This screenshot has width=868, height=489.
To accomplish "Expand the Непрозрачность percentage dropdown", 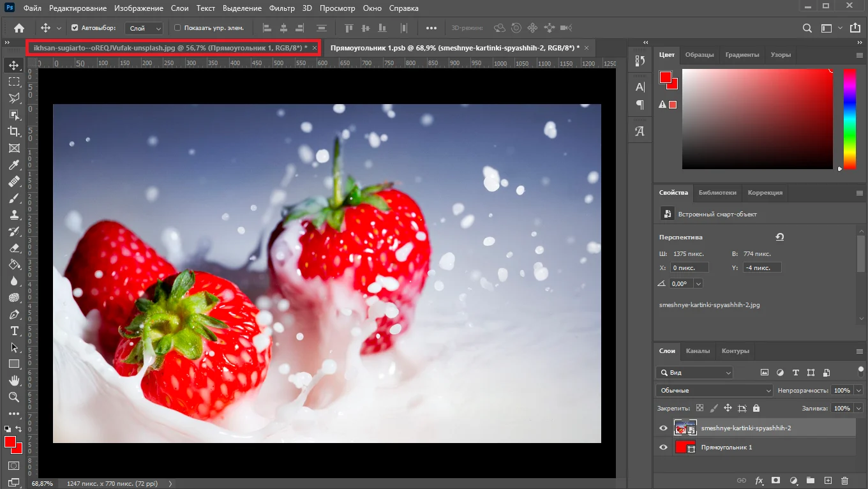I will [858, 390].
